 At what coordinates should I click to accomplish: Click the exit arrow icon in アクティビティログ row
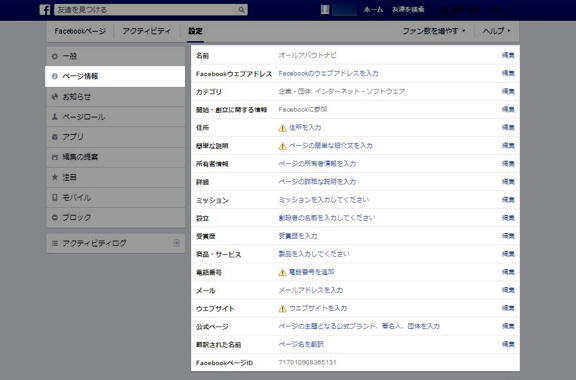tap(176, 243)
